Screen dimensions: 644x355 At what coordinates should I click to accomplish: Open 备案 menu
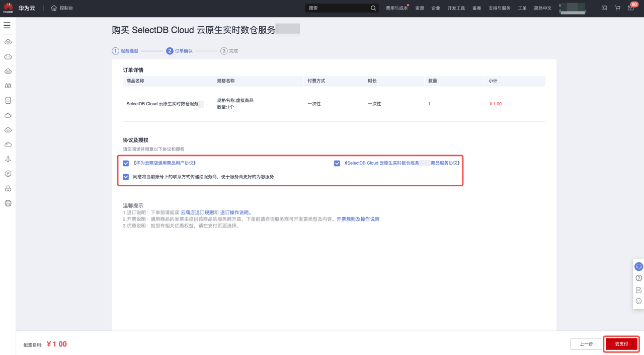(477, 8)
